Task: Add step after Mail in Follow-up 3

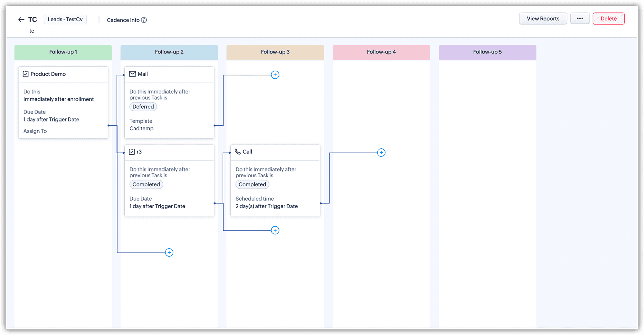Action: click(x=275, y=75)
